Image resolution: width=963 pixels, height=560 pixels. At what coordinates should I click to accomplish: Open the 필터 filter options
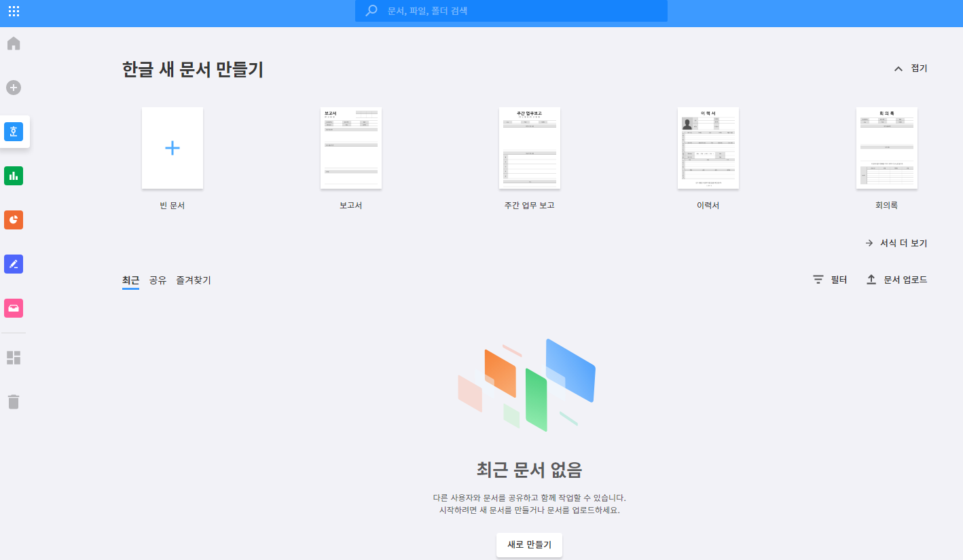(x=829, y=279)
